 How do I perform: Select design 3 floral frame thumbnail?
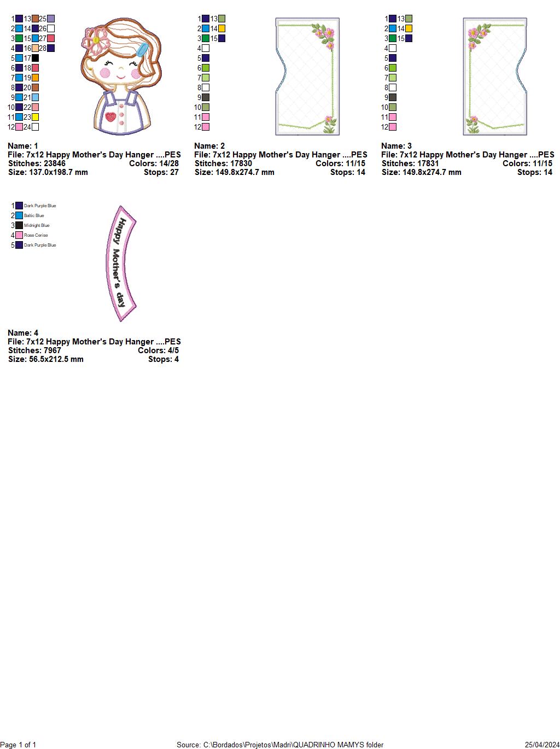click(495, 77)
